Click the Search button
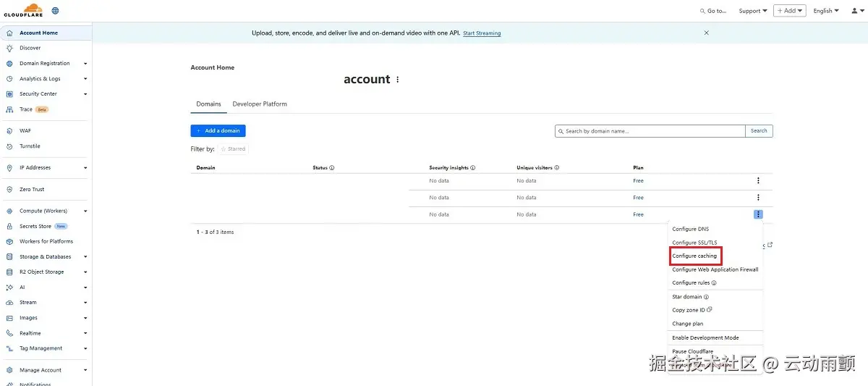Image resolution: width=868 pixels, height=386 pixels. 759,131
